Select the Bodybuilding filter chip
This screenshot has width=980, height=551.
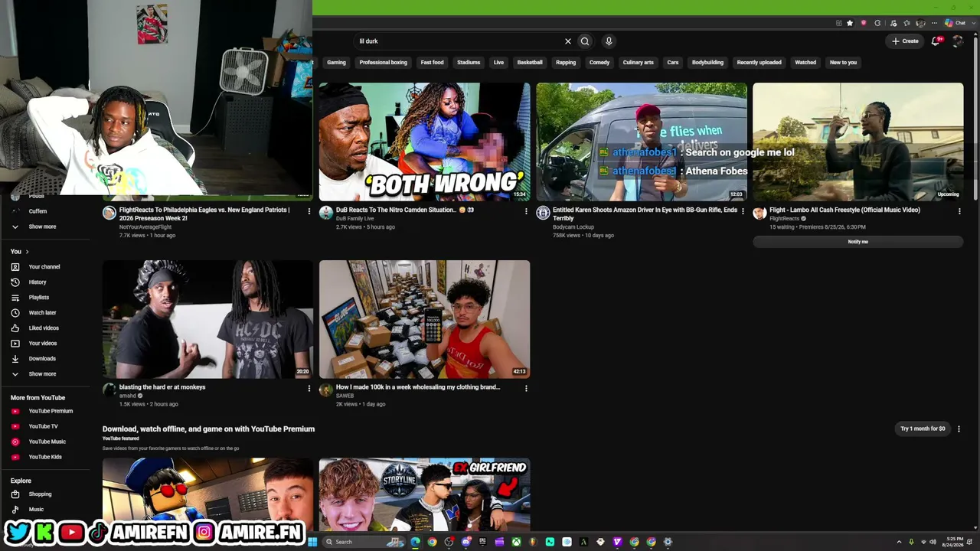pos(707,63)
